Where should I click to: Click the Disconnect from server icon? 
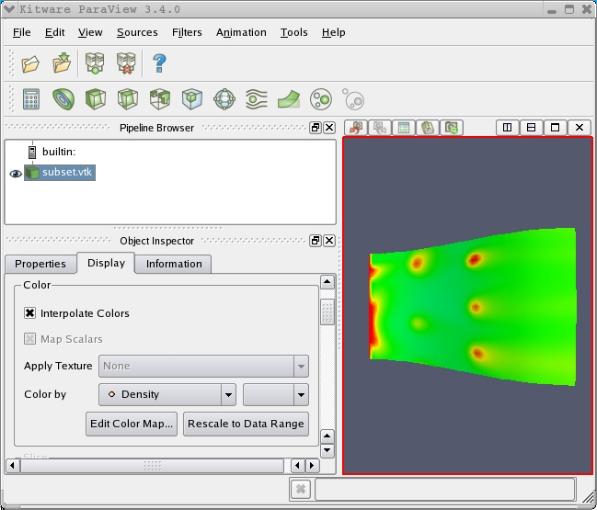[x=126, y=63]
